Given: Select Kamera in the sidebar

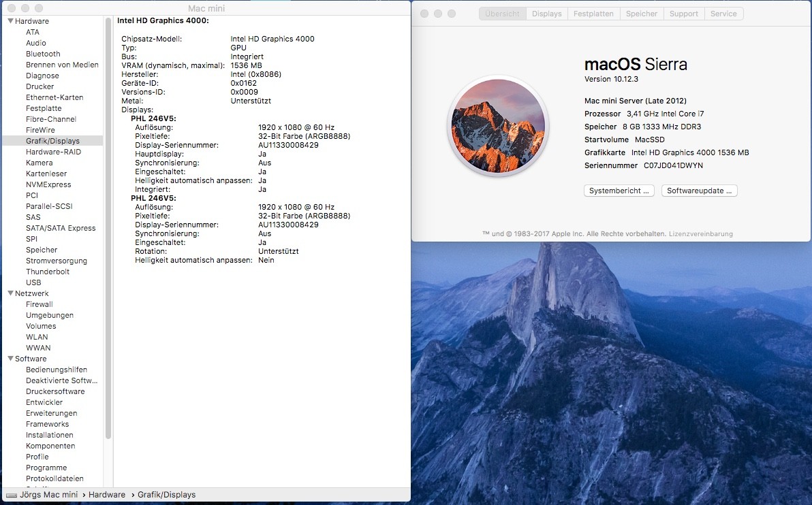Looking at the screenshot, I should pos(40,163).
